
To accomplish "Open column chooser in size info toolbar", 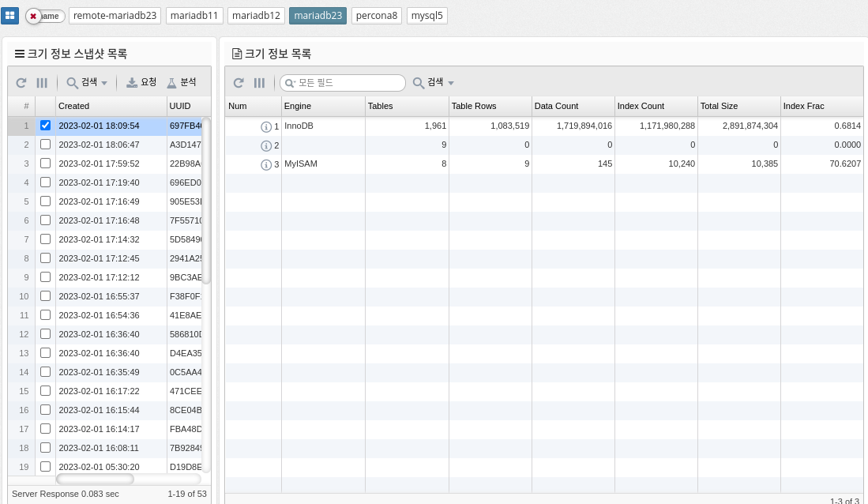I will click(x=259, y=83).
